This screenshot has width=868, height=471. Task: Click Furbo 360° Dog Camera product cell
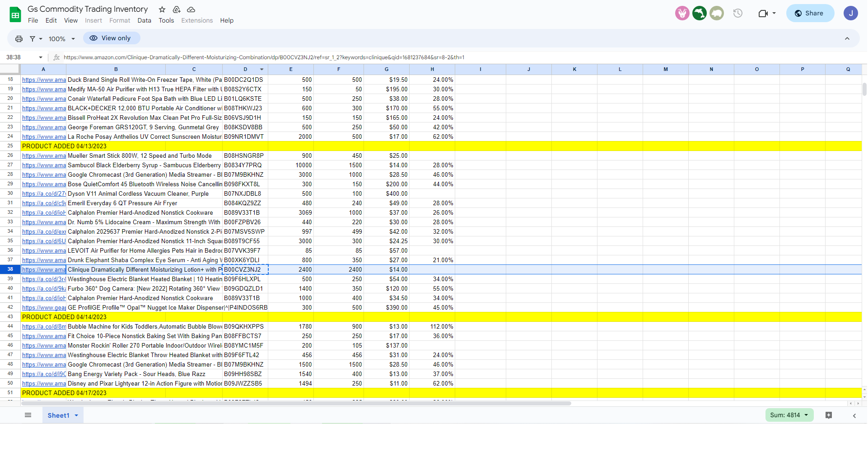click(x=145, y=288)
